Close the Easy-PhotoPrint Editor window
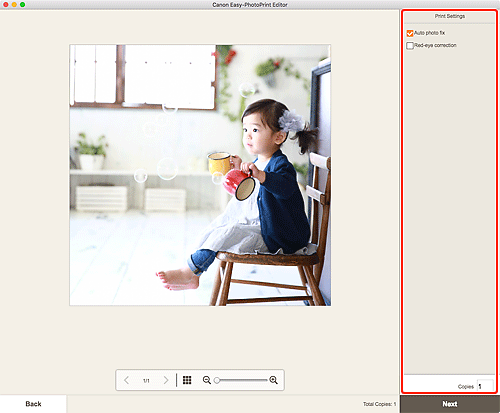 point(6,5)
